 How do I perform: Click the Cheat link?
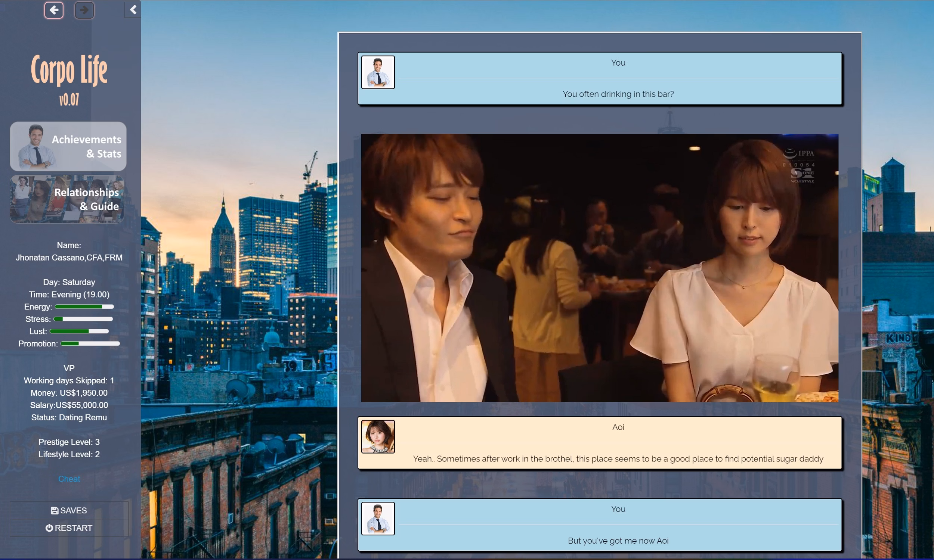coord(69,479)
